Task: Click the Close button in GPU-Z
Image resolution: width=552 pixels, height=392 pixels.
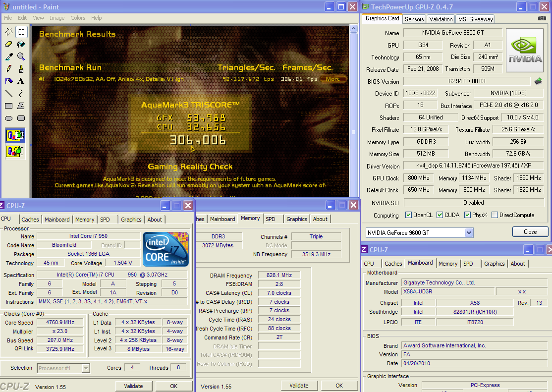Action: [x=530, y=232]
